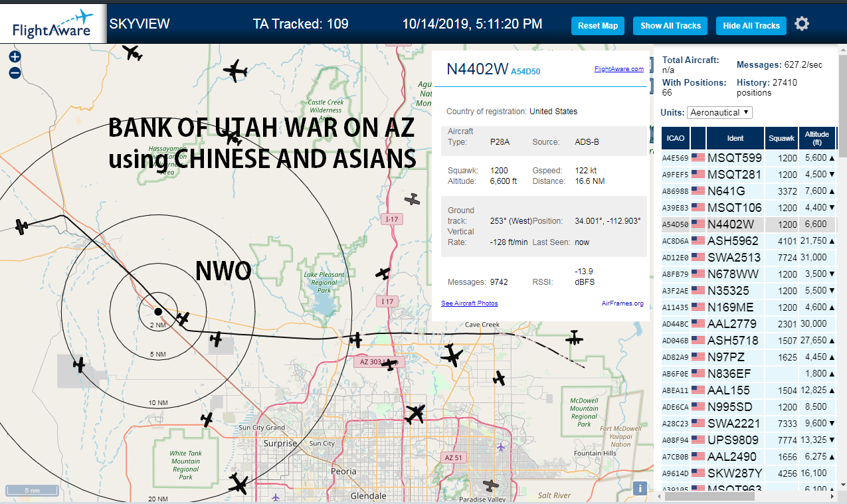Select the N169ME aircraft row

pos(749,307)
